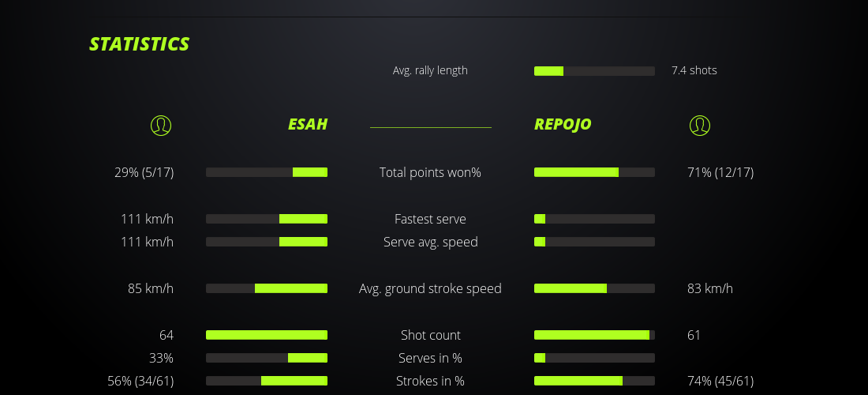Click REPOJO's Strokes in % bar
The width and height of the screenshot is (868, 395).
[594, 381]
